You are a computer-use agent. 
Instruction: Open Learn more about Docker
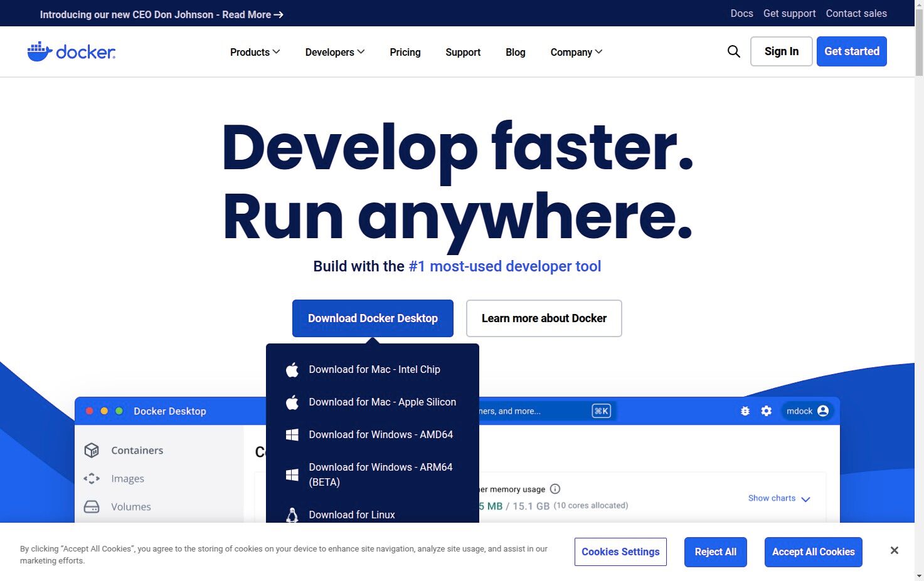point(543,318)
